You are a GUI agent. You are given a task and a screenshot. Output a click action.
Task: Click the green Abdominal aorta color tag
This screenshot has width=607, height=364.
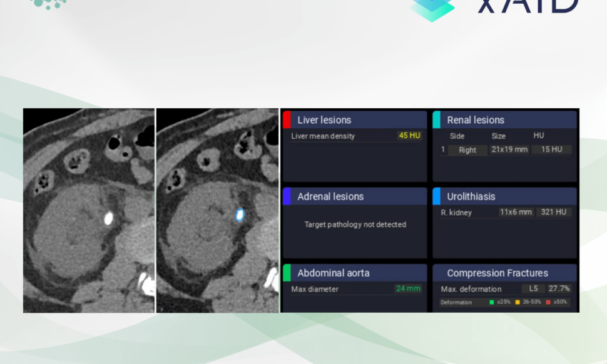287,273
